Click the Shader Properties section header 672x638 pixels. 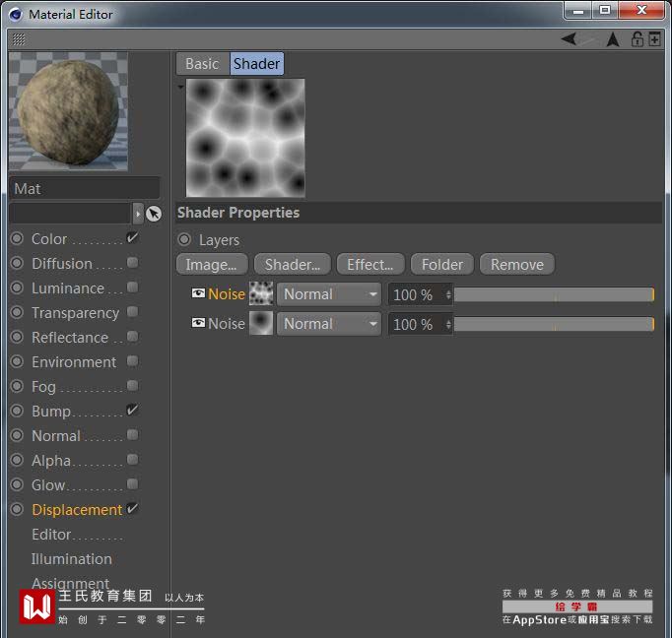point(419,213)
